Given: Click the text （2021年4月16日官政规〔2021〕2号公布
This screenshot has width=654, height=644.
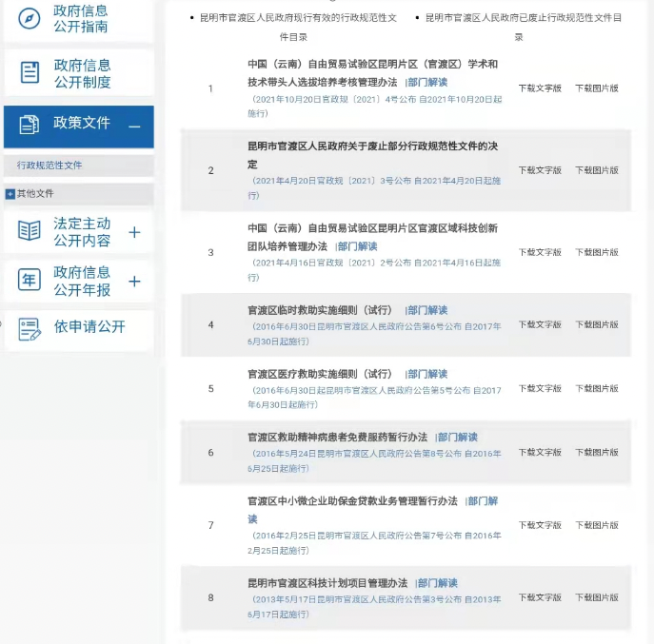Looking at the screenshot, I should point(330,263).
